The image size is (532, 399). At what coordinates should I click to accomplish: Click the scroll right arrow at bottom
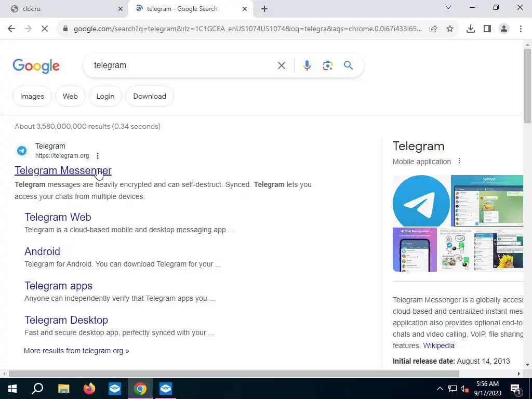(x=519, y=374)
